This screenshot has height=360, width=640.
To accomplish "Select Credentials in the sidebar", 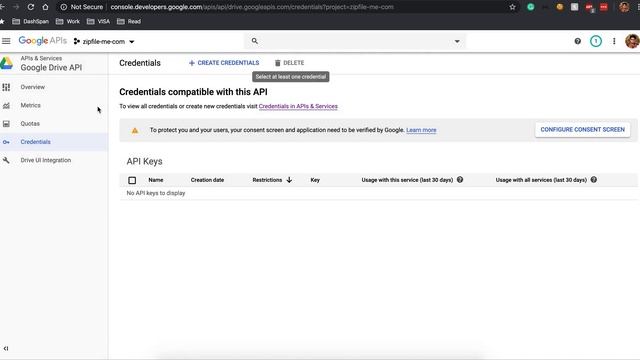I will point(54,142).
